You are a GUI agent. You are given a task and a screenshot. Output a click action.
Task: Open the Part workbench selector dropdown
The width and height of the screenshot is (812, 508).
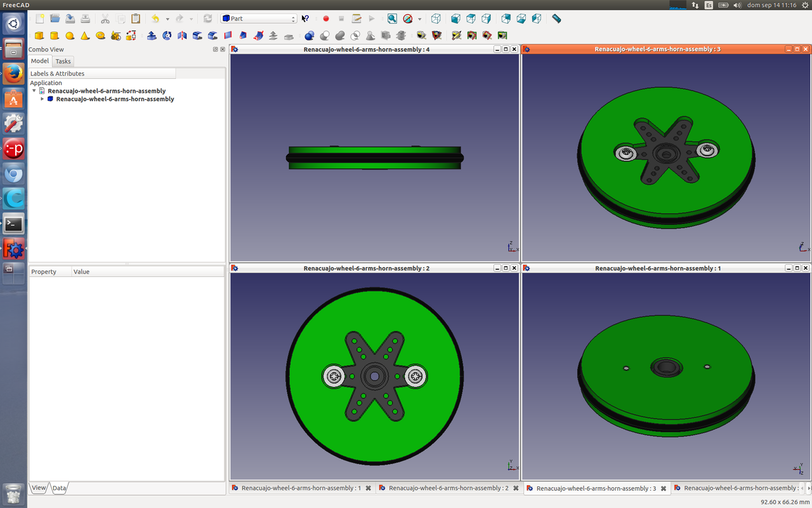click(259, 19)
